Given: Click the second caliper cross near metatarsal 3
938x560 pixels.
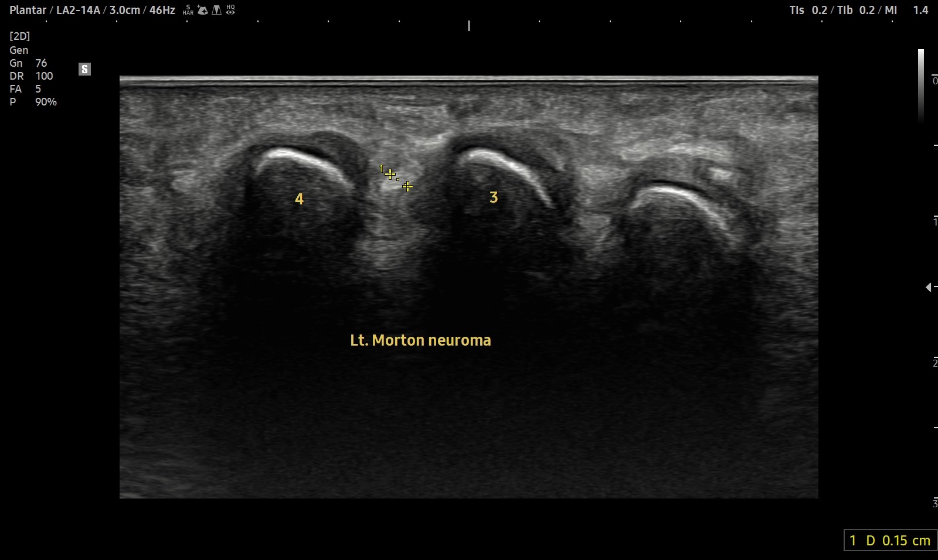Looking at the screenshot, I should 407,186.
